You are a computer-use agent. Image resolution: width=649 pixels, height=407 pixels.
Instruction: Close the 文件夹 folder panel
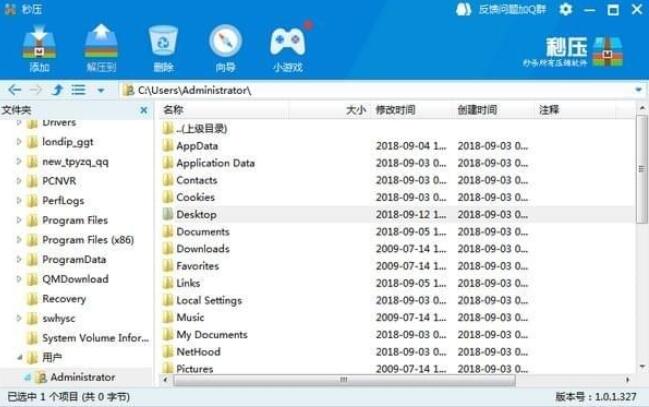point(144,110)
